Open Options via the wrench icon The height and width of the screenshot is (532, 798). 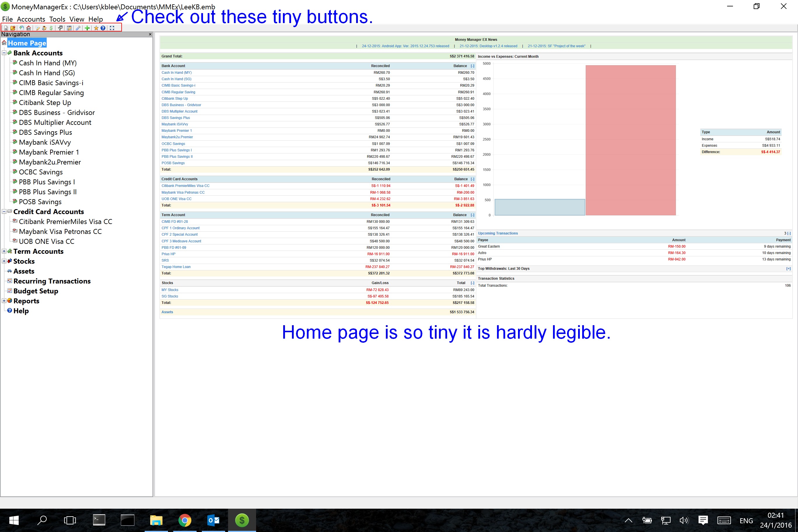[x=78, y=28]
